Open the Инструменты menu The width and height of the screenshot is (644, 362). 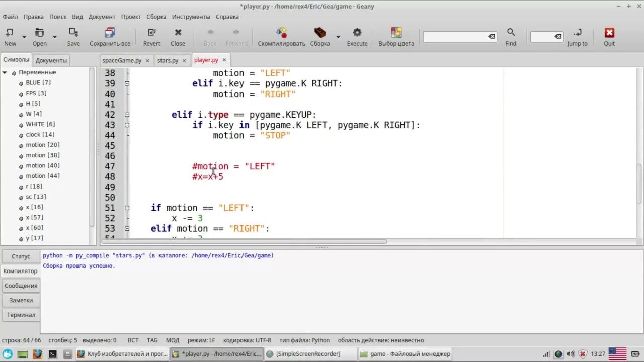click(x=191, y=17)
